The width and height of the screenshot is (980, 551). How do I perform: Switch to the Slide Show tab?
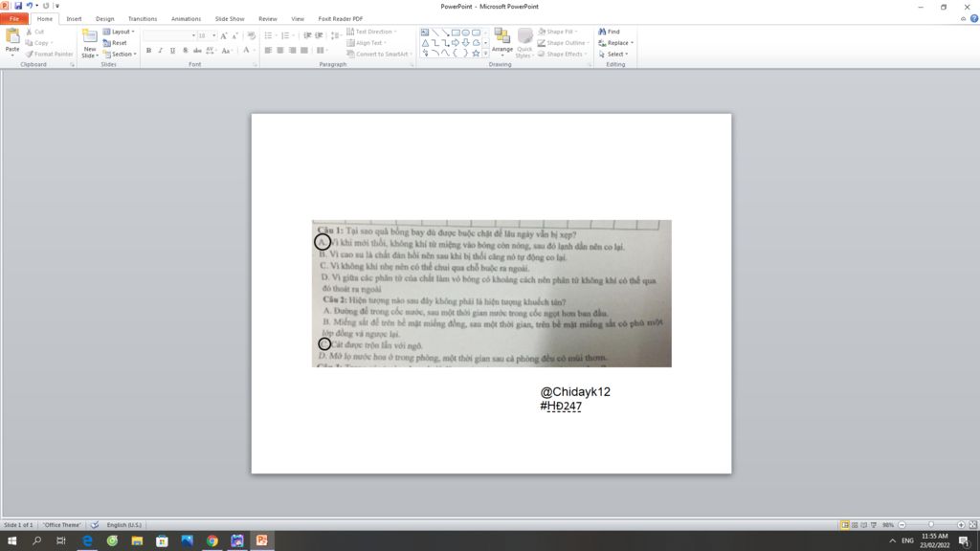(230, 19)
